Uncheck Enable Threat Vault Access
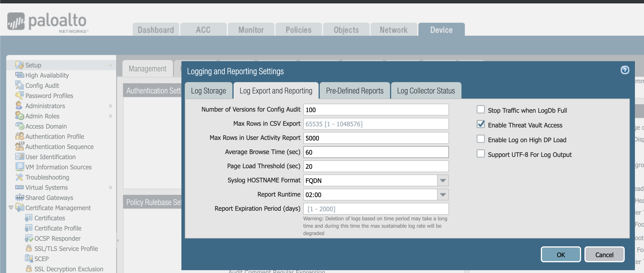644x273 pixels. click(481, 124)
